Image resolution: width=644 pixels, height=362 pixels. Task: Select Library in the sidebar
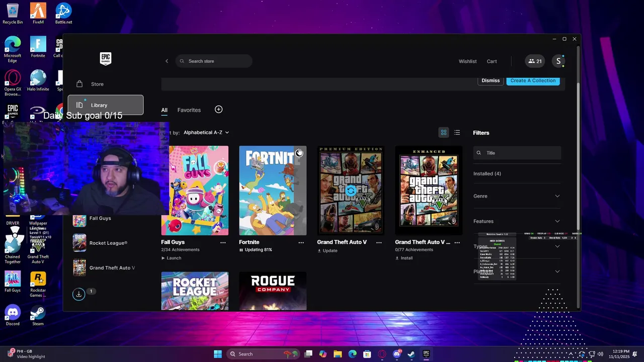(x=106, y=105)
